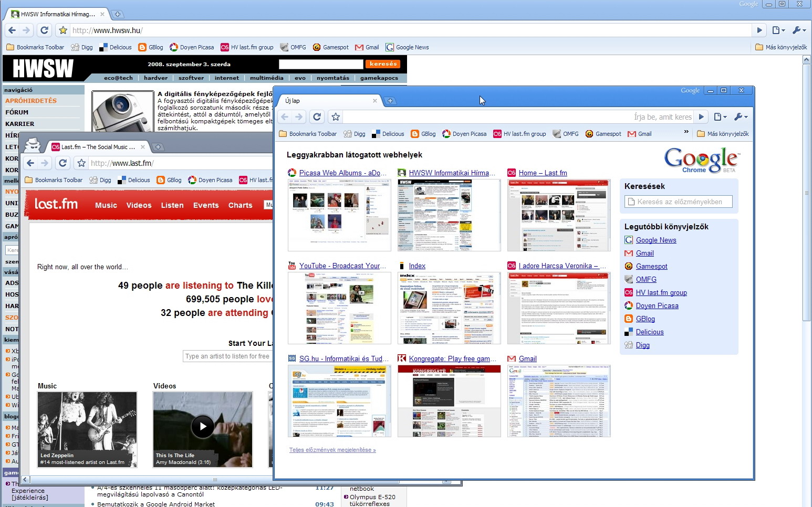Bookmark star in Last.fm window

[x=81, y=163]
